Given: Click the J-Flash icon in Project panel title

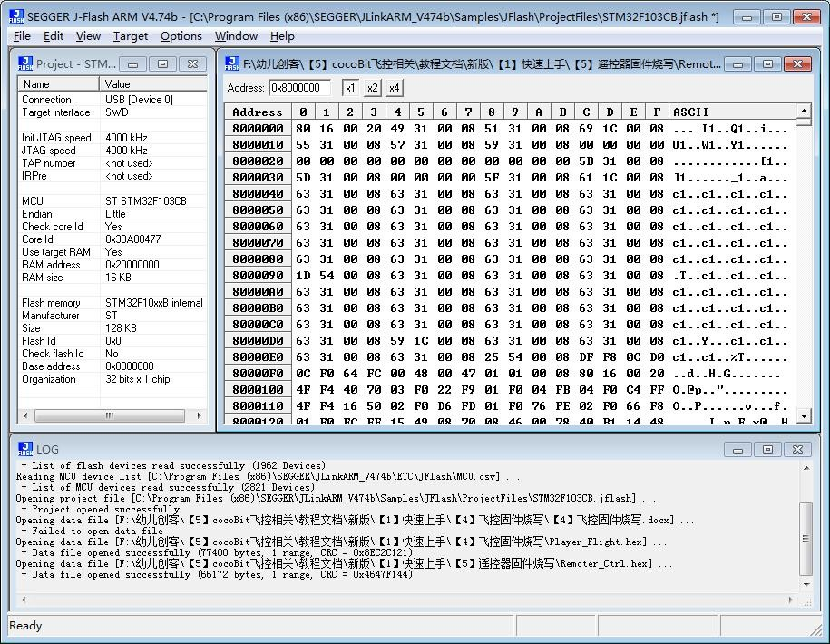Looking at the screenshot, I should pyautogui.click(x=24, y=64).
